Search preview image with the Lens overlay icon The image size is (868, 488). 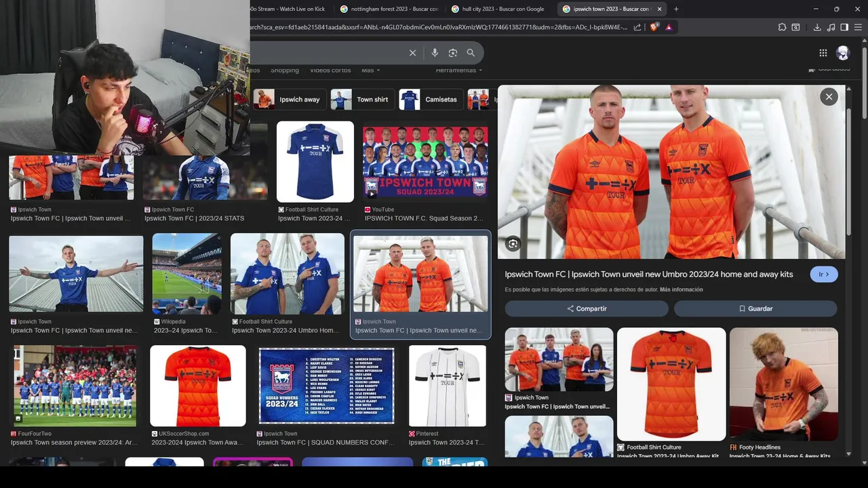[513, 244]
